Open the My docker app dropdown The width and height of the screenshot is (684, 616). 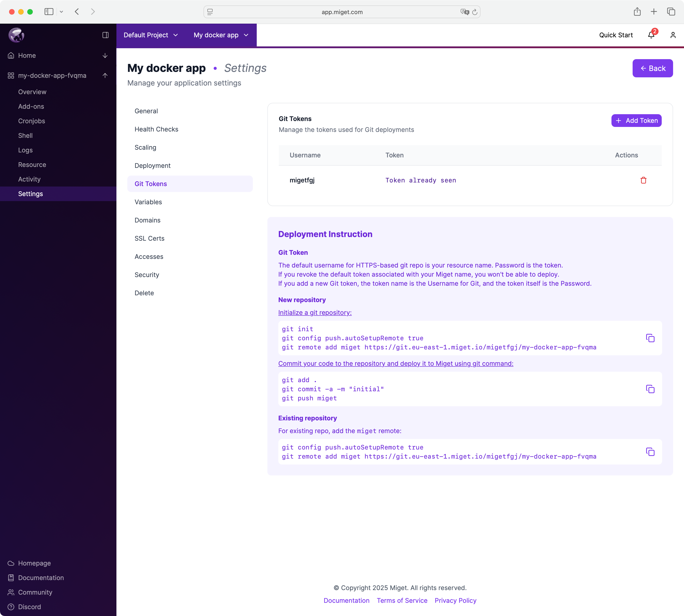[x=221, y=35]
